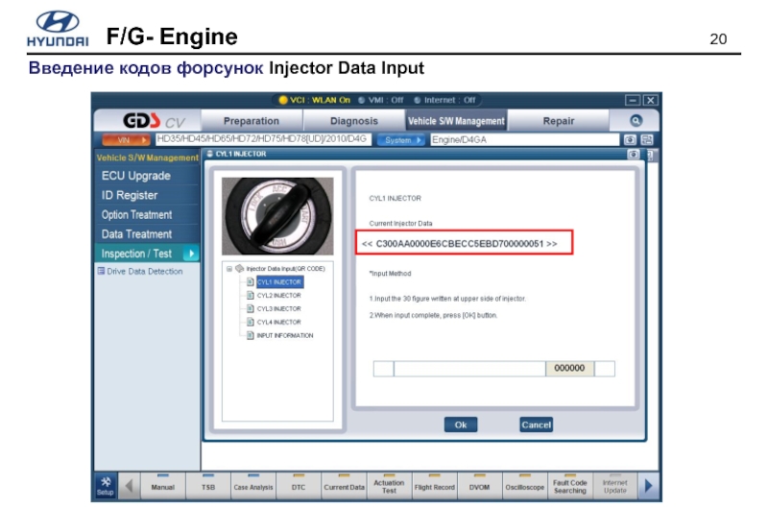This screenshot has width=768, height=532.
Task: Click Injector Data Input folder icon
Action: pyautogui.click(x=239, y=269)
